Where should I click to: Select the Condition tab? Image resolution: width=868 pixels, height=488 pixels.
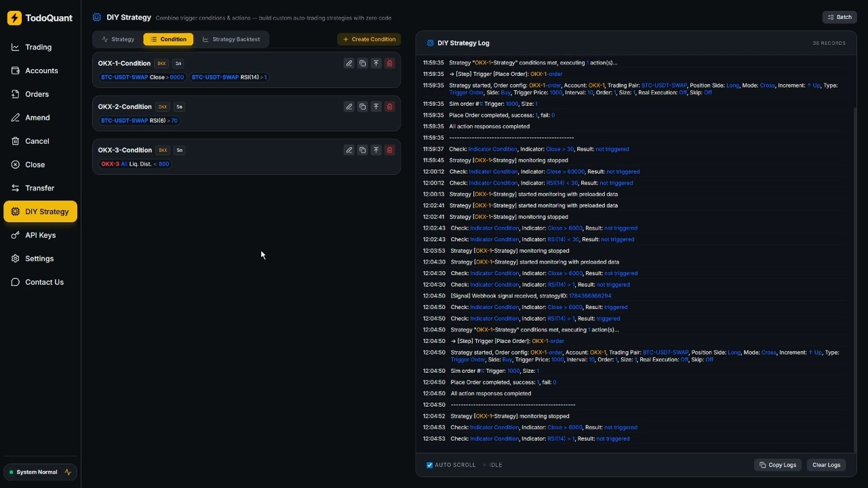(x=168, y=39)
